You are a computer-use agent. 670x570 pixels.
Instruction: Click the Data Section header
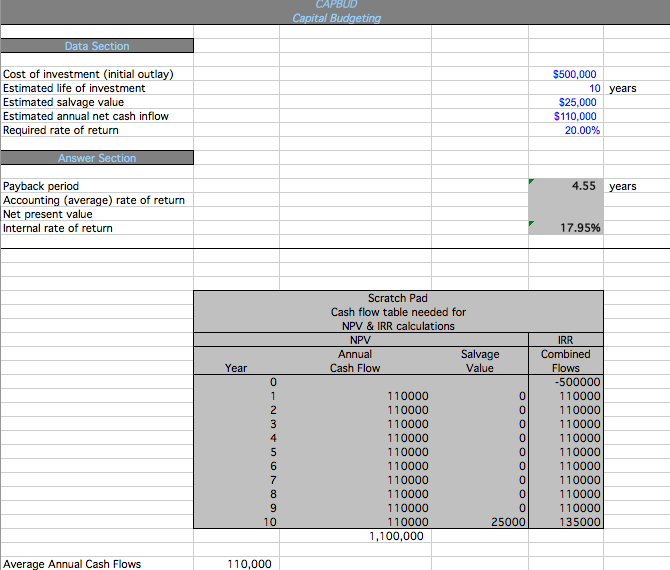tap(97, 46)
